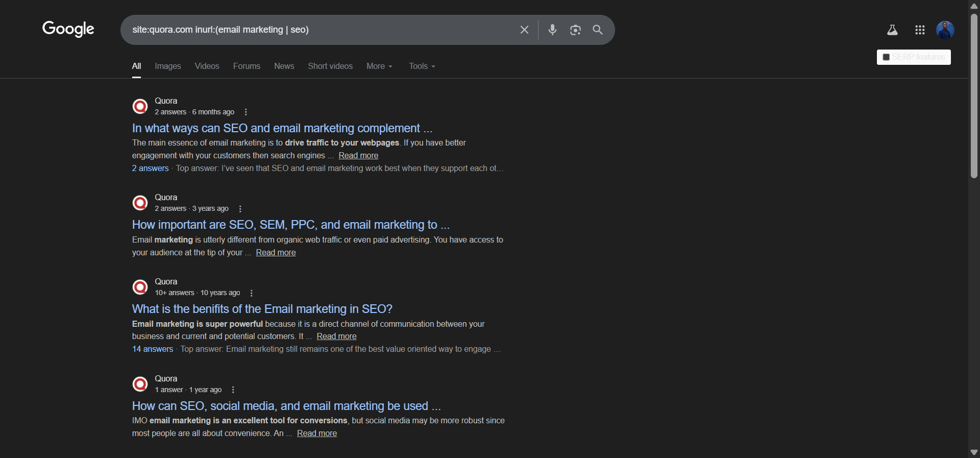This screenshot has height=458, width=980.
Task: Click Quora favicon of SEO complement result
Action: coord(140,106)
